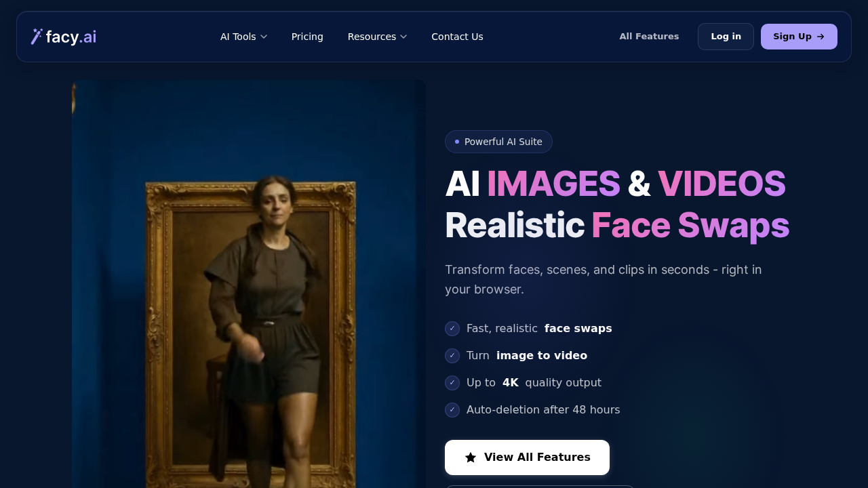Click the Powerful AI Suite badge

[498, 142]
